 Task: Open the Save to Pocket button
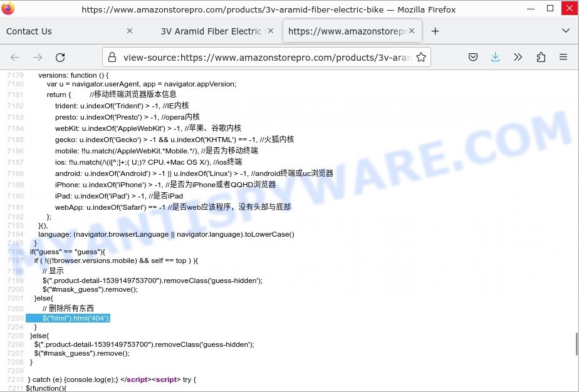pyautogui.click(x=473, y=57)
